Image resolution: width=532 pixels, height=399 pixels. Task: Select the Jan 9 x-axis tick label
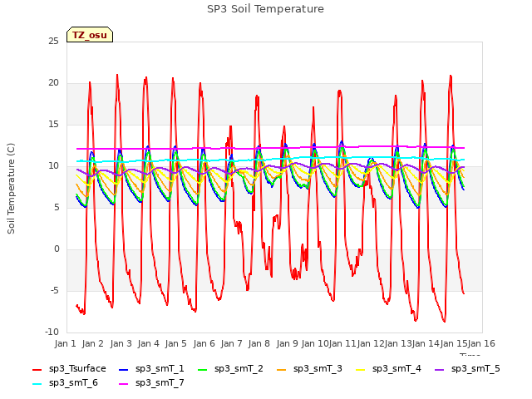point(287,343)
